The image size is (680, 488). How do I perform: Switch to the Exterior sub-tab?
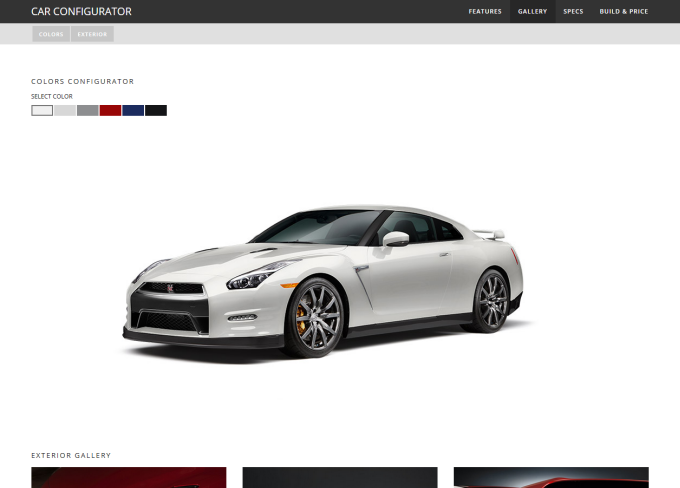click(x=92, y=34)
